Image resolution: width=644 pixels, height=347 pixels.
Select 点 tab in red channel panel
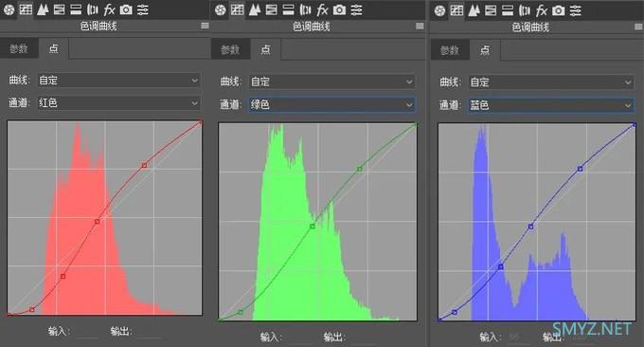point(54,48)
